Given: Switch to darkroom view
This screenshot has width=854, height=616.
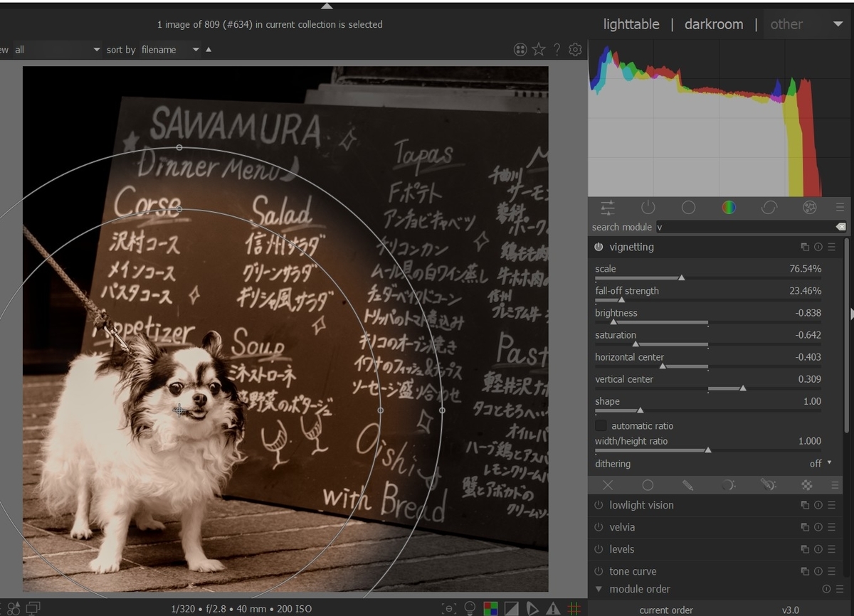Looking at the screenshot, I should pos(714,24).
